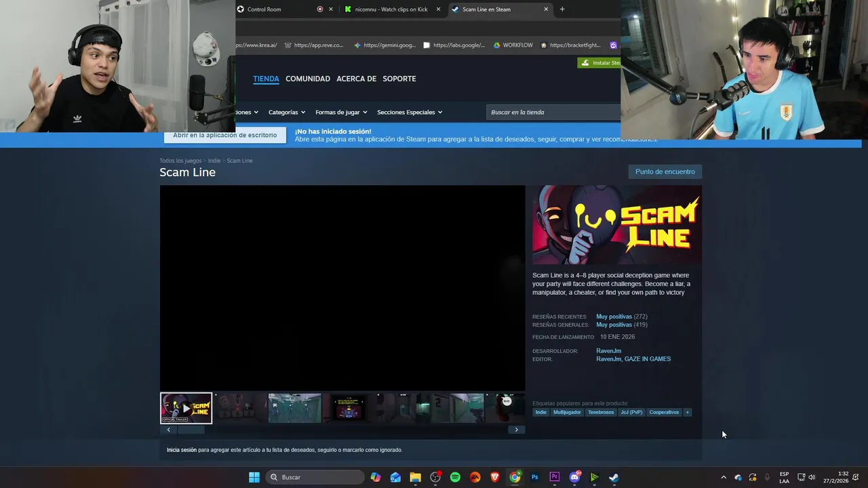Click the Inicia sesión link
Image resolution: width=868 pixels, height=488 pixels.
tap(182, 450)
